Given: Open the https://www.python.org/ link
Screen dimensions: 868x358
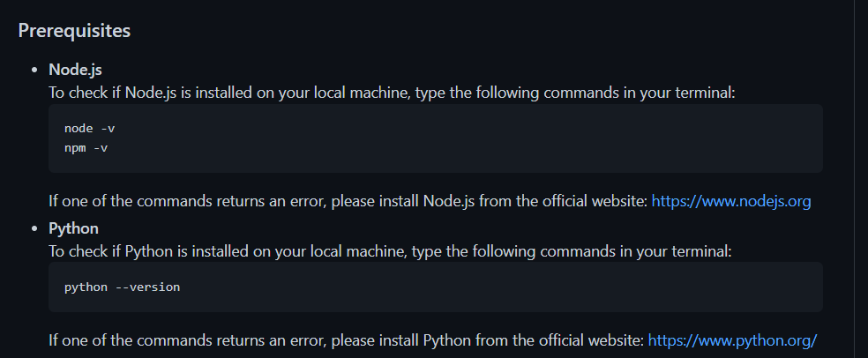Looking at the screenshot, I should pyautogui.click(x=732, y=339).
